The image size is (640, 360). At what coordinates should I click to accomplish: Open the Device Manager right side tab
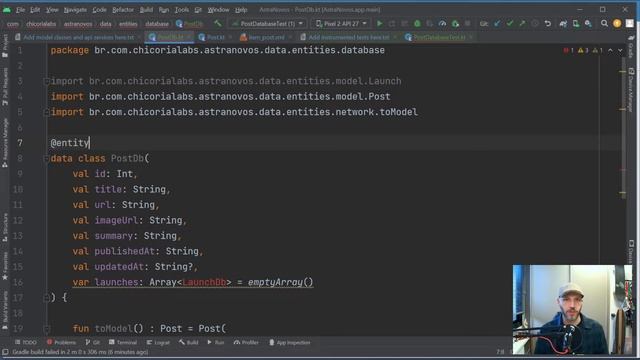click(x=631, y=90)
